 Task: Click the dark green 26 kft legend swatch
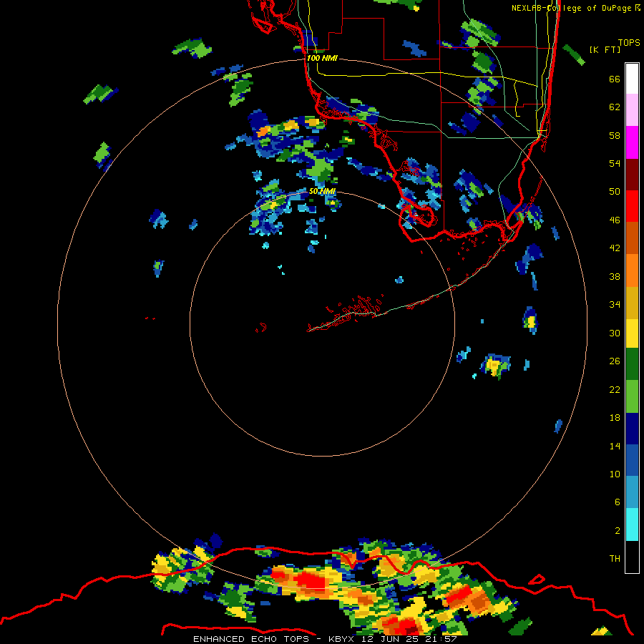click(x=632, y=364)
